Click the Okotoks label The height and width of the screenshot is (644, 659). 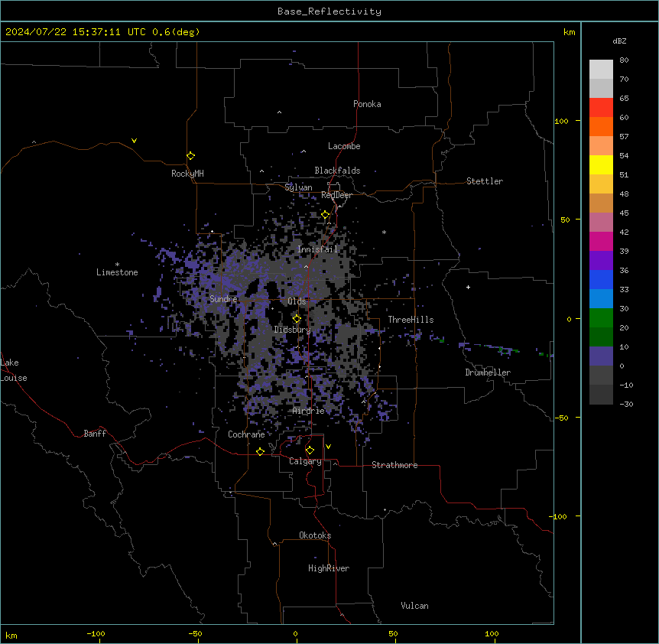tap(315, 535)
